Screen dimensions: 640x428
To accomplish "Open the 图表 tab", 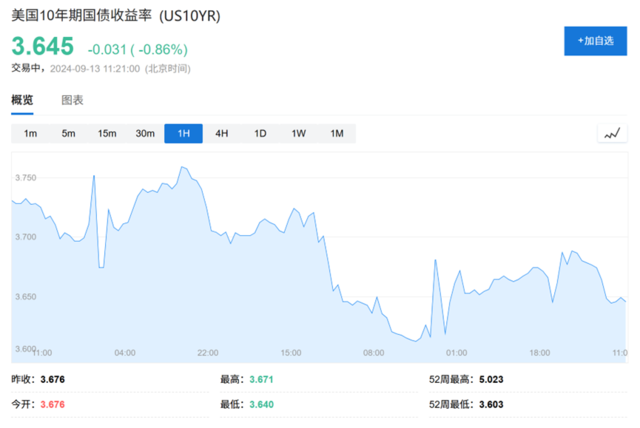I will tap(73, 100).
